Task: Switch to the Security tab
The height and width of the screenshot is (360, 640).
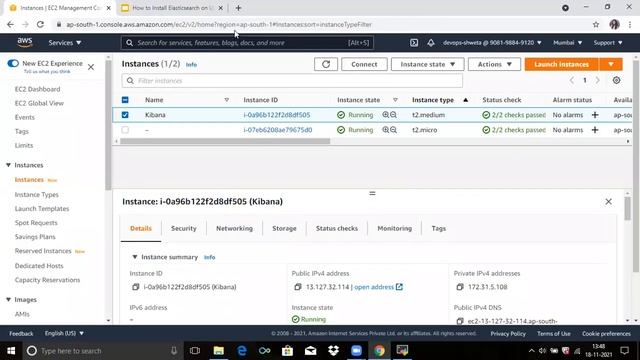Action: 184,228
